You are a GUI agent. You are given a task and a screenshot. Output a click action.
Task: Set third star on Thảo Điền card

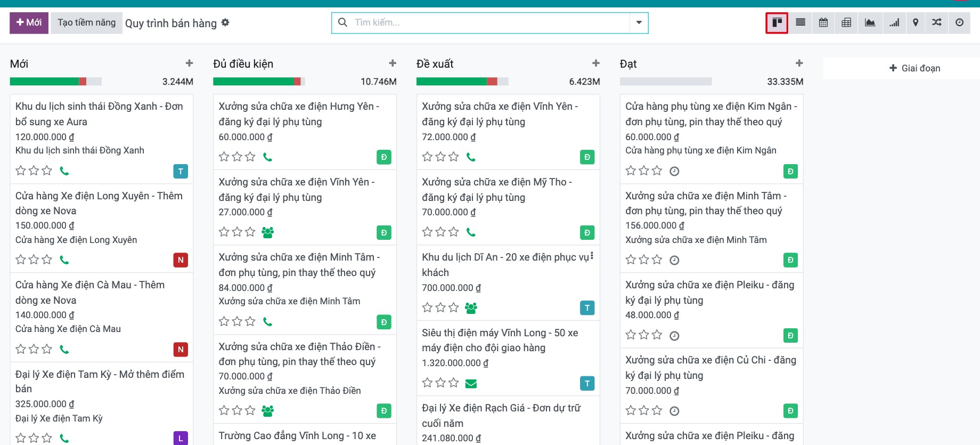250,410
